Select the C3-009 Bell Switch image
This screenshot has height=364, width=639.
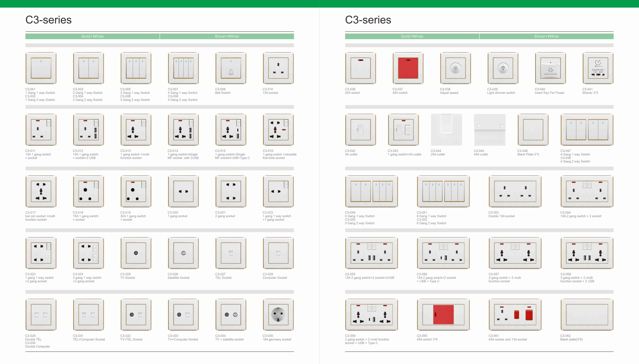coord(231,68)
